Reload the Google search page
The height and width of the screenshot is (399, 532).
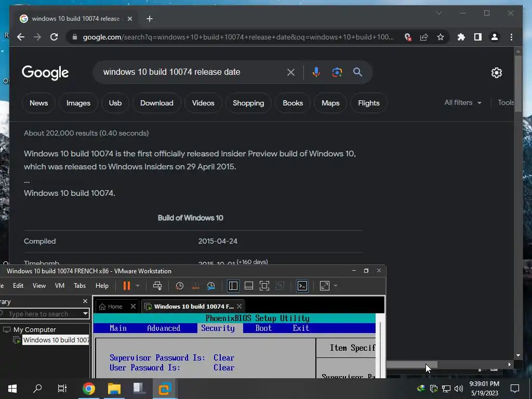[54, 37]
